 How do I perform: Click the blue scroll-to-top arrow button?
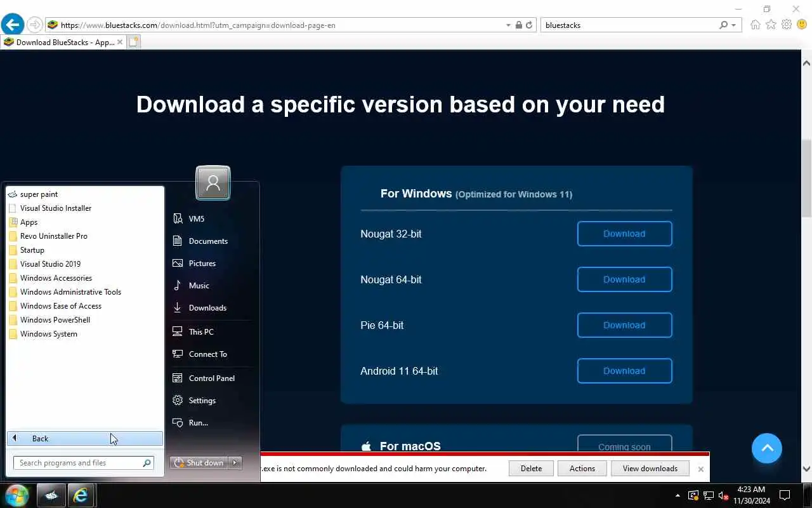[767, 448]
